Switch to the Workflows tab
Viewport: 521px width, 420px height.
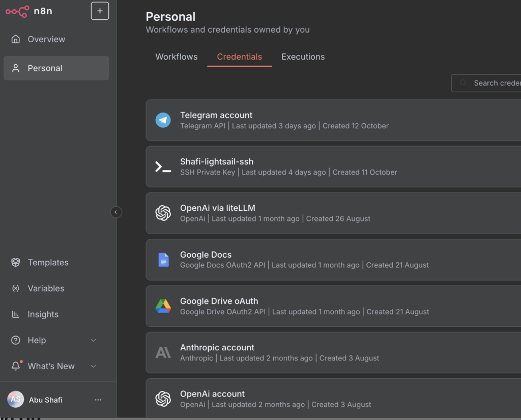click(x=177, y=57)
